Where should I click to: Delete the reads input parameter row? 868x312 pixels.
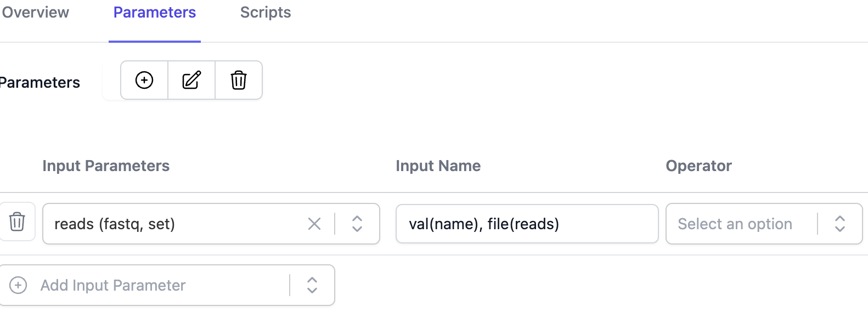click(x=17, y=222)
